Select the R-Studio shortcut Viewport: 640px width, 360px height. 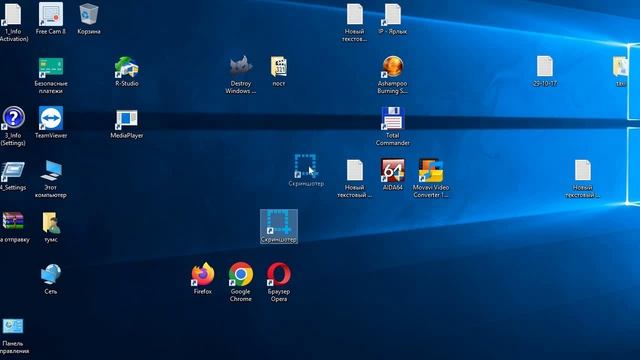pos(127,71)
